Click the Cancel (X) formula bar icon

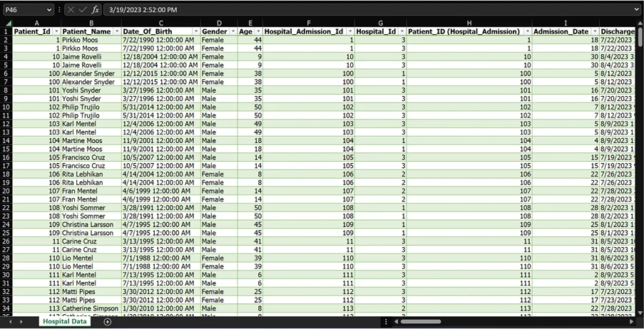[x=71, y=10]
